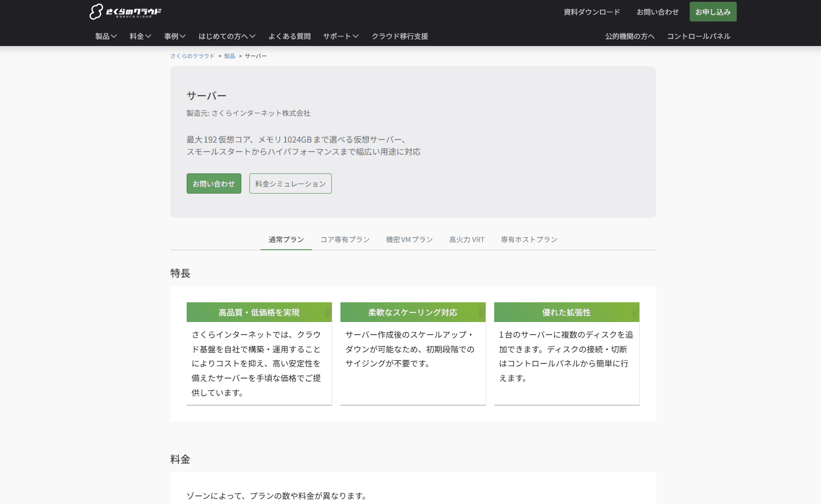This screenshot has height=504, width=821.
Task: Select the 通常プラン tab
Action: (286, 240)
